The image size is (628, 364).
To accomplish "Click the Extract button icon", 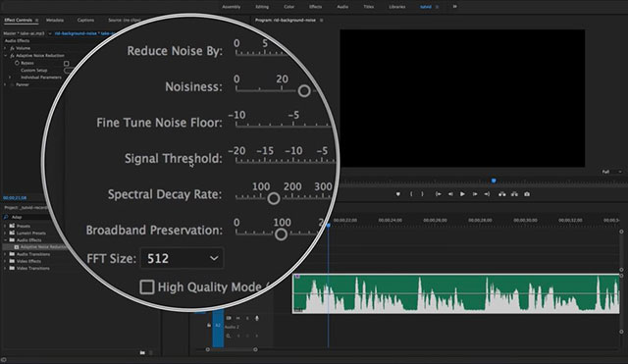I will (x=514, y=194).
